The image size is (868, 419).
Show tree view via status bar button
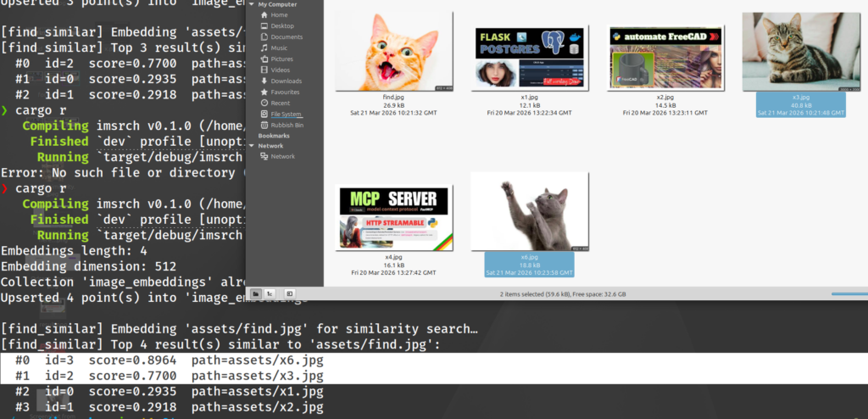[270, 293]
